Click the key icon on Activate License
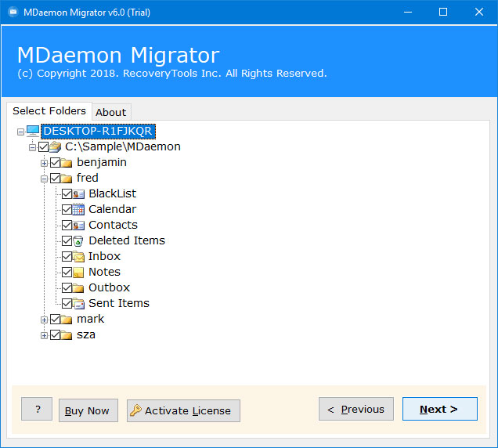 click(135, 410)
